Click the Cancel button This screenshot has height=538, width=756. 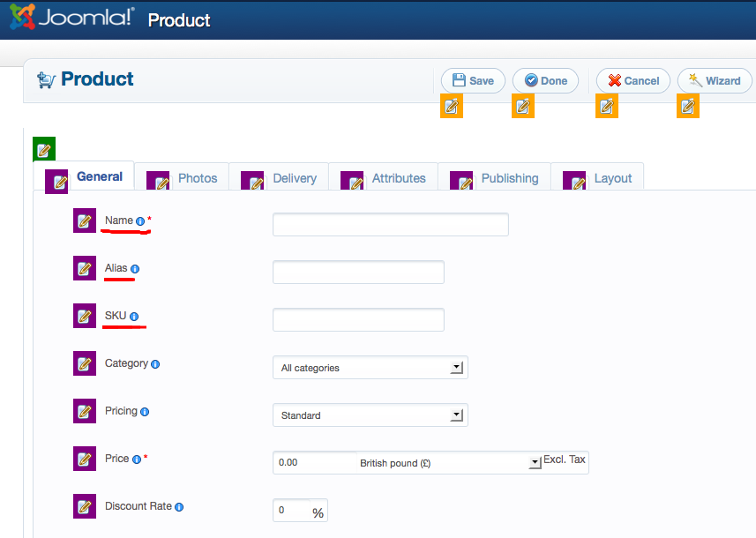(633, 81)
